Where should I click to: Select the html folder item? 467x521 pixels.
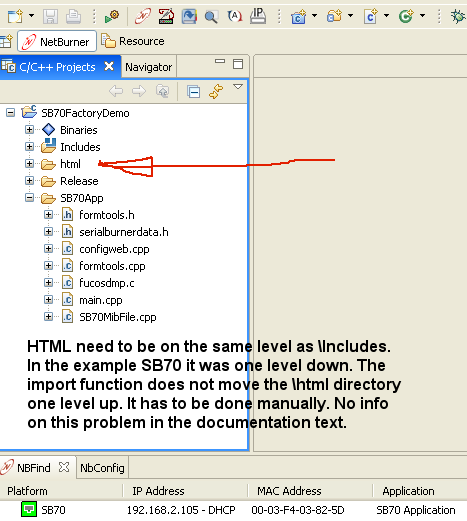70,164
